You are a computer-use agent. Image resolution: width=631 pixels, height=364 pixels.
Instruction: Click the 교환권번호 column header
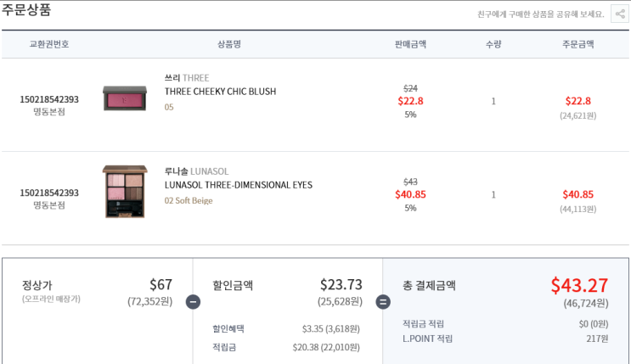[x=49, y=44]
